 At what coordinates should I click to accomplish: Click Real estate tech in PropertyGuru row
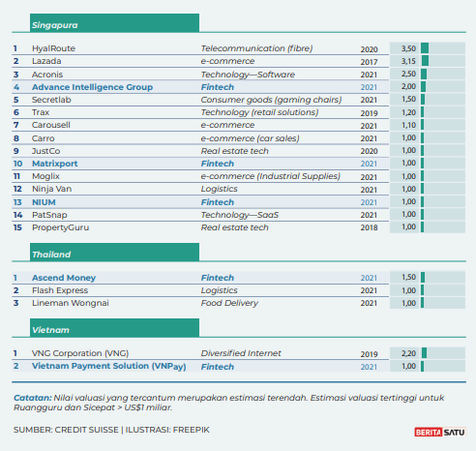click(x=234, y=227)
